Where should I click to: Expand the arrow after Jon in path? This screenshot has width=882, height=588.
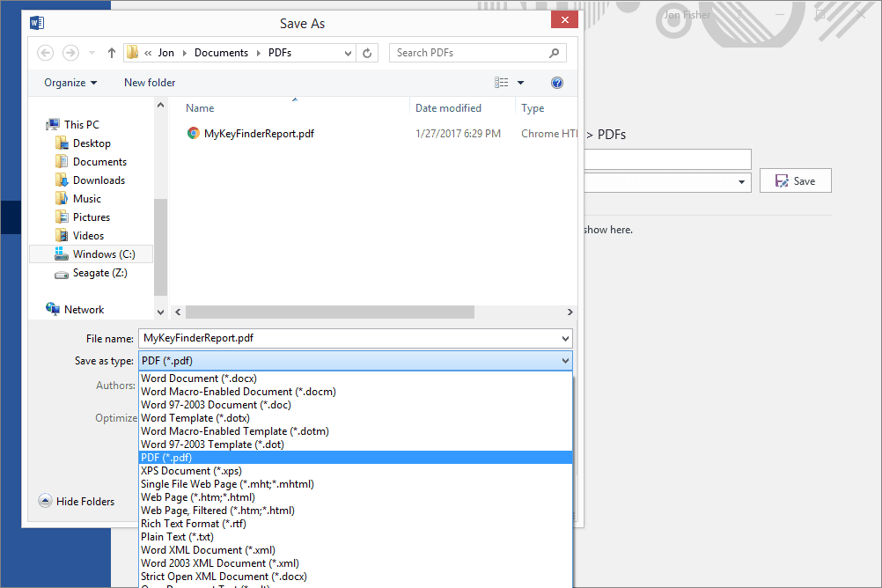coord(185,53)
